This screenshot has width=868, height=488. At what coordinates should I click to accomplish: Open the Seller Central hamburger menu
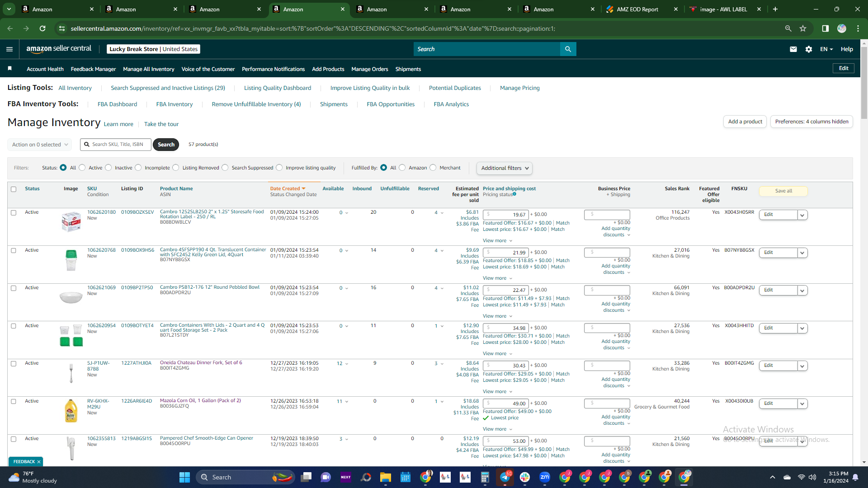(x=9, y=49)
